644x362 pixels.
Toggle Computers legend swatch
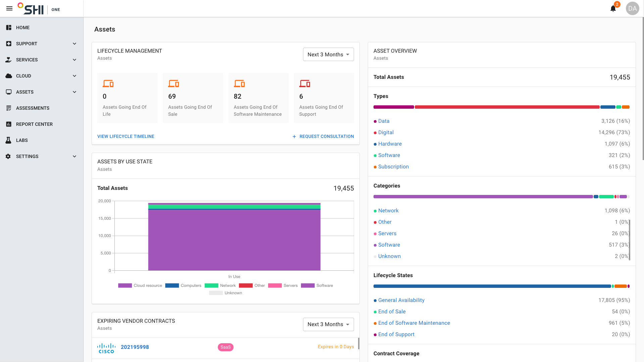pos(172,286)
